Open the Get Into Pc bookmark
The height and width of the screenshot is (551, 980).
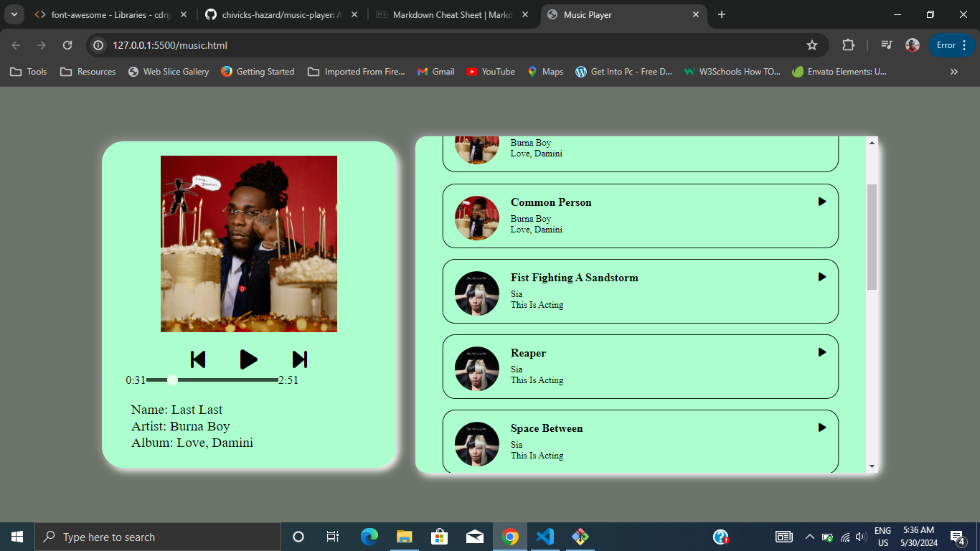click(624, 72)
